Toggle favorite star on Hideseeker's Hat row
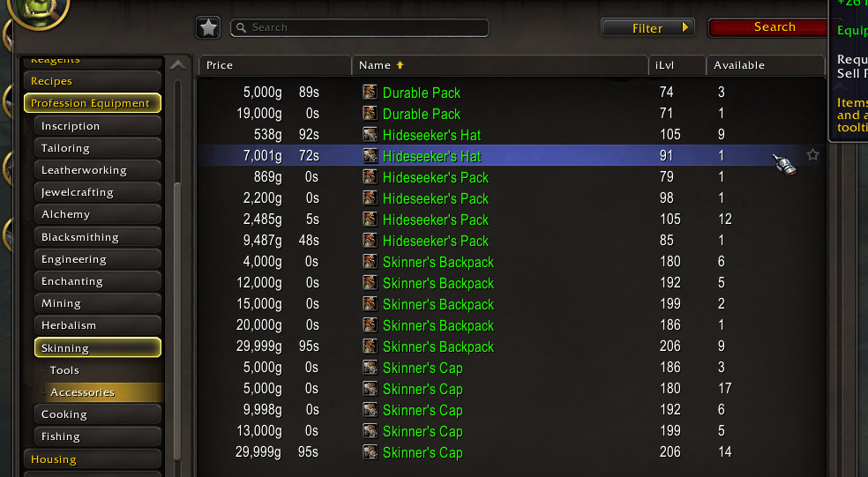 coord(812,155)
